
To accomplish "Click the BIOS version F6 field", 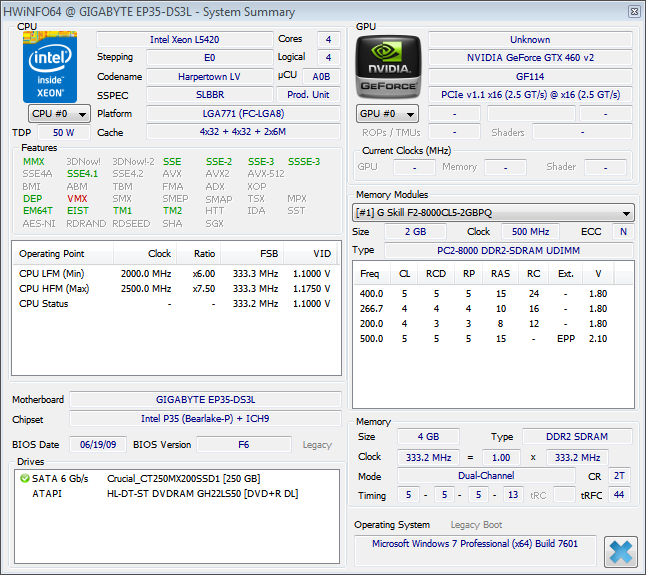I will tap(244, 444).
